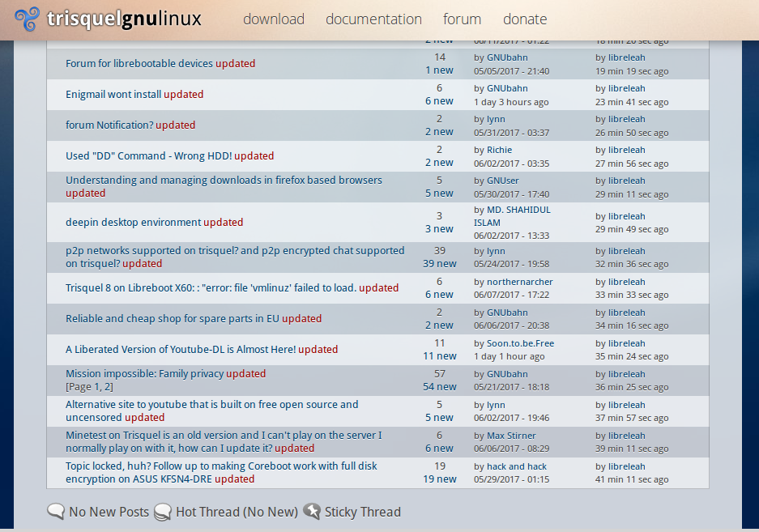Click '6 new' in Libreboot X60 row

point(440,295)
